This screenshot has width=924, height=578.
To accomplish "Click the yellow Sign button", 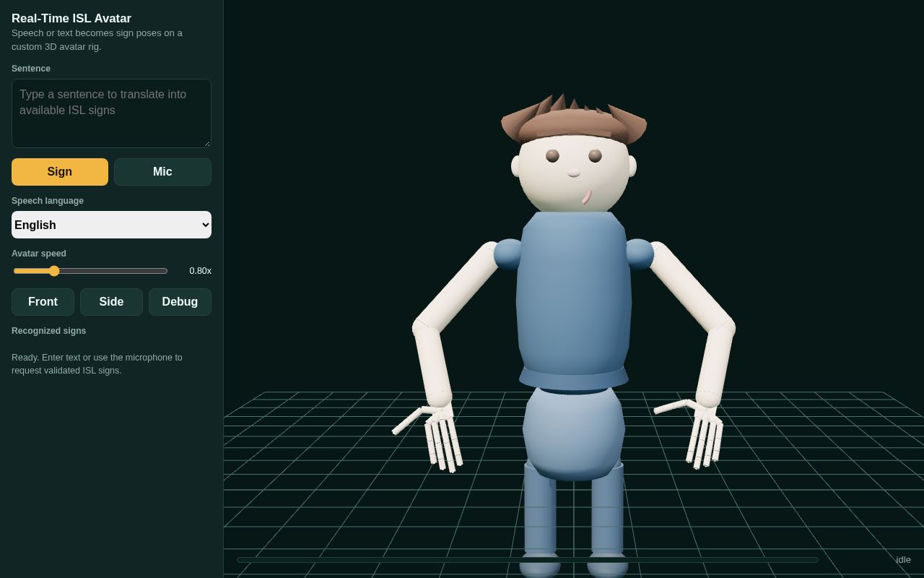I will click(x=60, y=172).
